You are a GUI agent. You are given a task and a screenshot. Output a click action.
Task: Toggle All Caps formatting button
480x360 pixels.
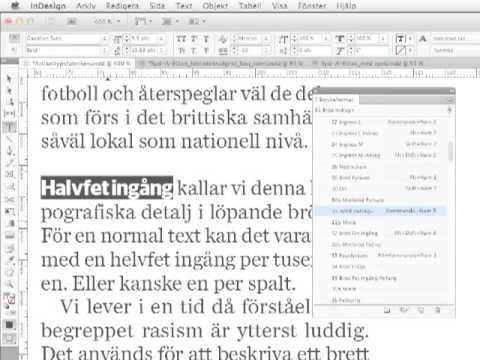coord(181,39)
